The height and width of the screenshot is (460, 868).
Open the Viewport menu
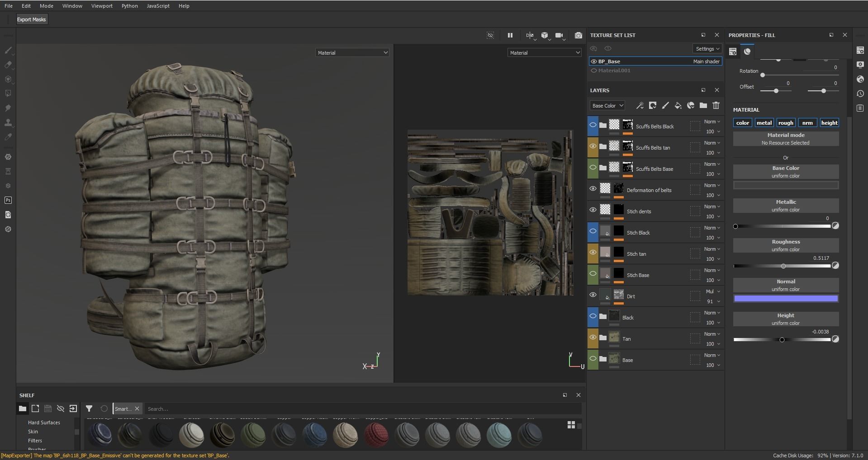pos(102,6)
